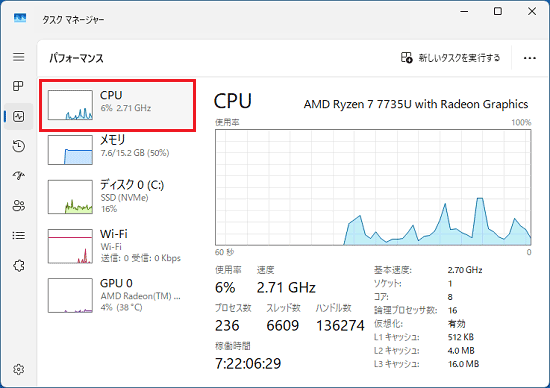Click the large CPU usage graph

[373, 187]
